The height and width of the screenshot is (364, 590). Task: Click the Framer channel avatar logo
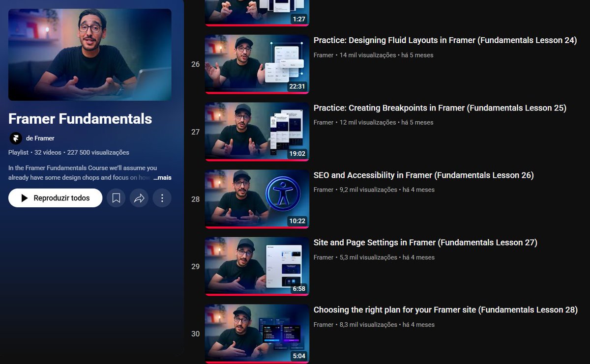click(16, 138)
